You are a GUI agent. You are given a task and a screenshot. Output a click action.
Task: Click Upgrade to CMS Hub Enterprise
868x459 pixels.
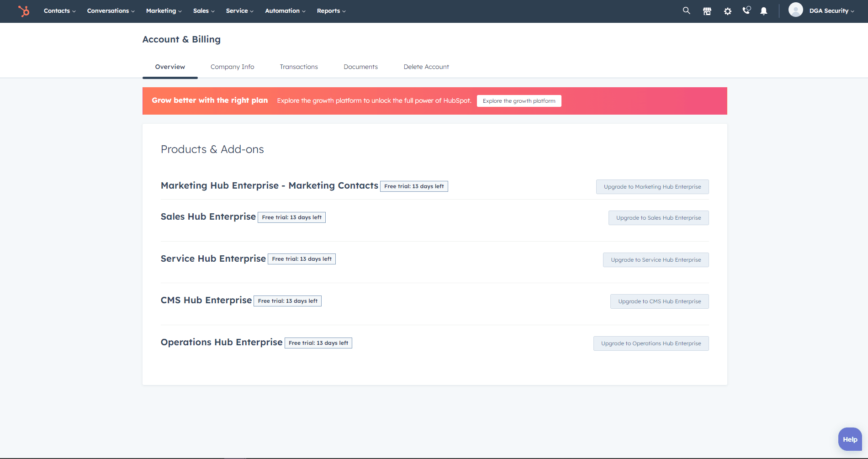659,301
